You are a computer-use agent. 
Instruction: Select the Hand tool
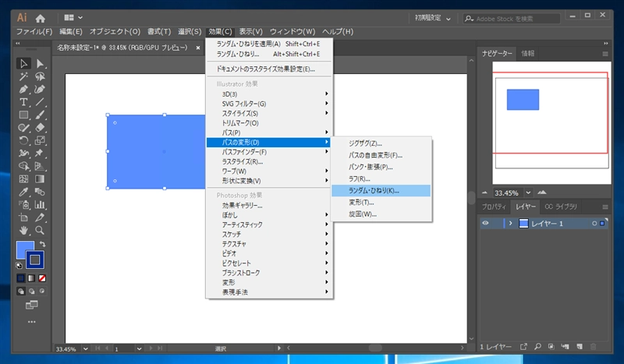(x=23, y=230)
